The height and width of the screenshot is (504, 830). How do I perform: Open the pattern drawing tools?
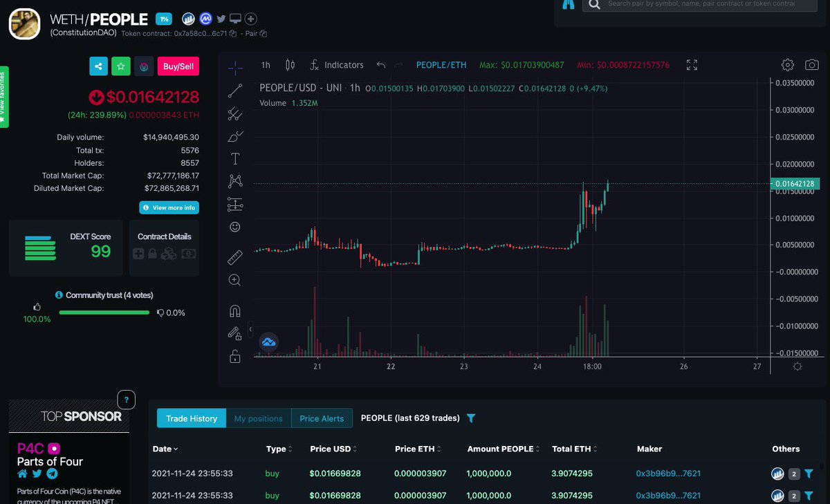(235, 182)
